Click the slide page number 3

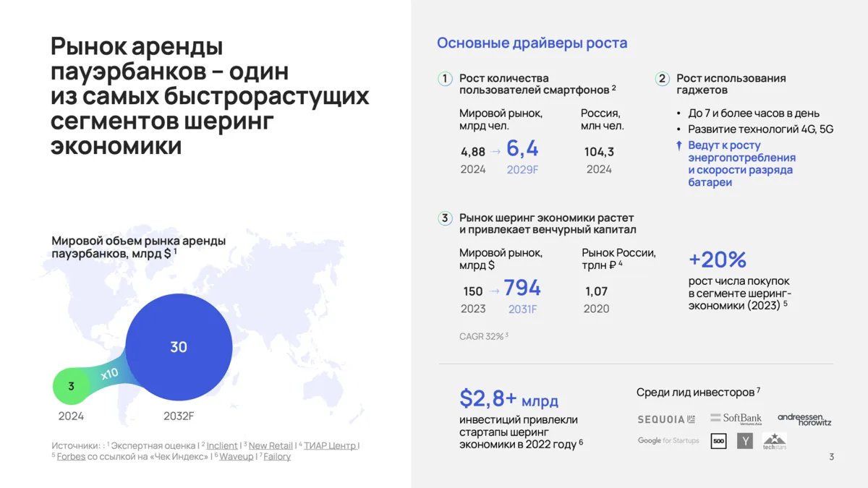832,457
